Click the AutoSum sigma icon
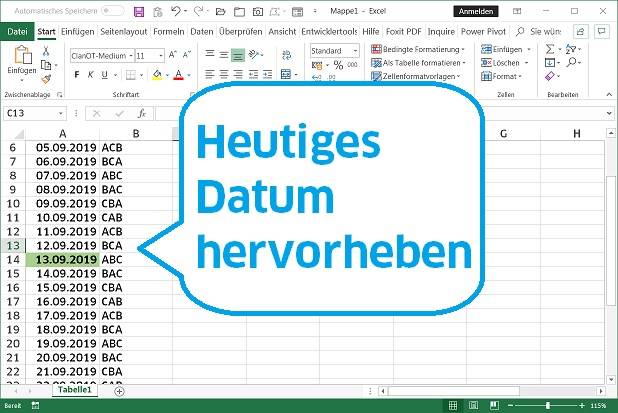The image size is (618, 413). (x=548, y=49)
